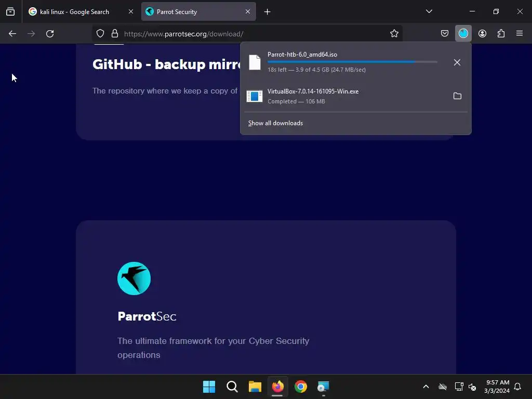Open notifications bell icon
The width and height of the screenshot is (532, 399).
point(517,387)
